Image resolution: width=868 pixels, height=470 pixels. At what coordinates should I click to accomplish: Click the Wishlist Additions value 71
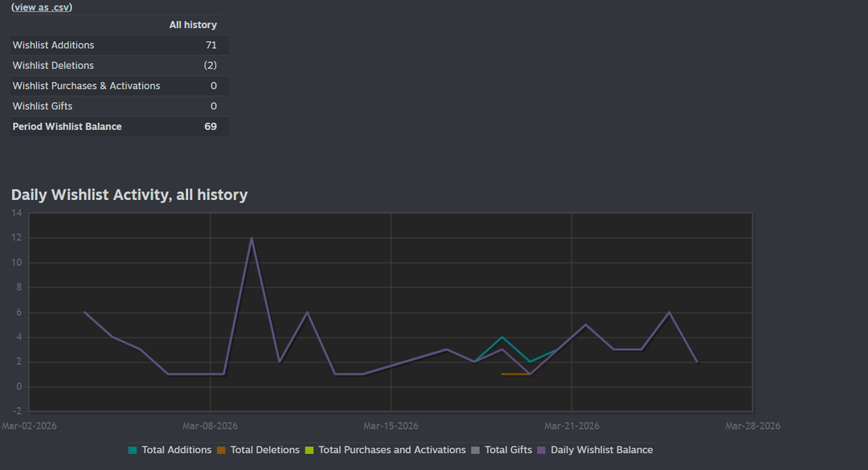click(x=211, y=45)
